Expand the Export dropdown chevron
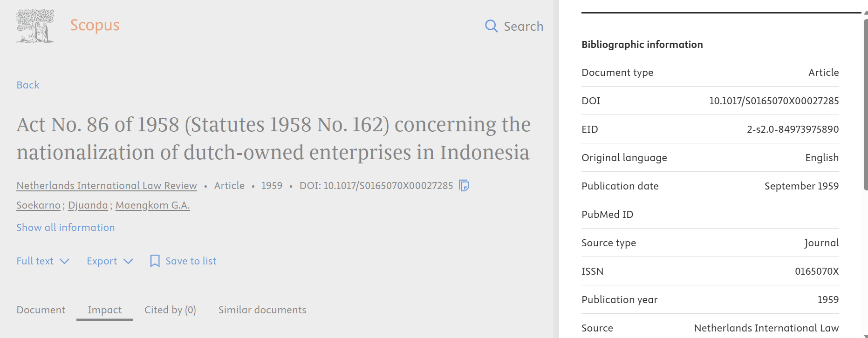Viewport: 868px width, 338px height. click(128, 261)
